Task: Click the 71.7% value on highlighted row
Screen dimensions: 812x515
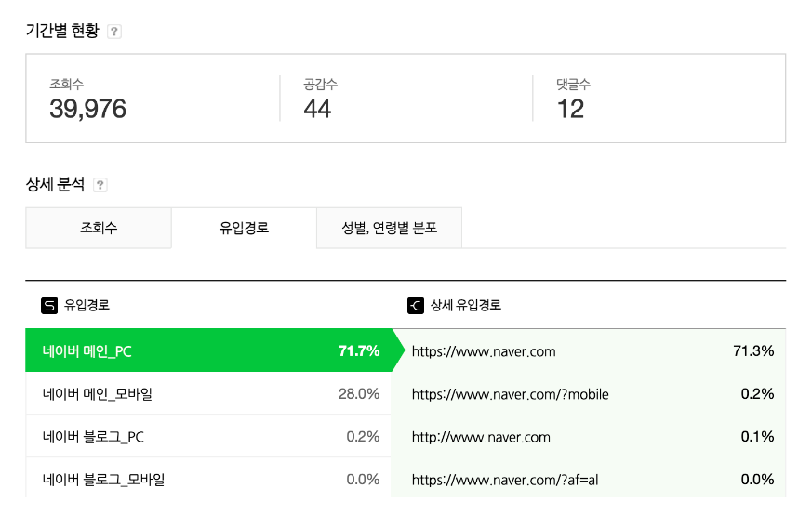Action: click(359, 351)
